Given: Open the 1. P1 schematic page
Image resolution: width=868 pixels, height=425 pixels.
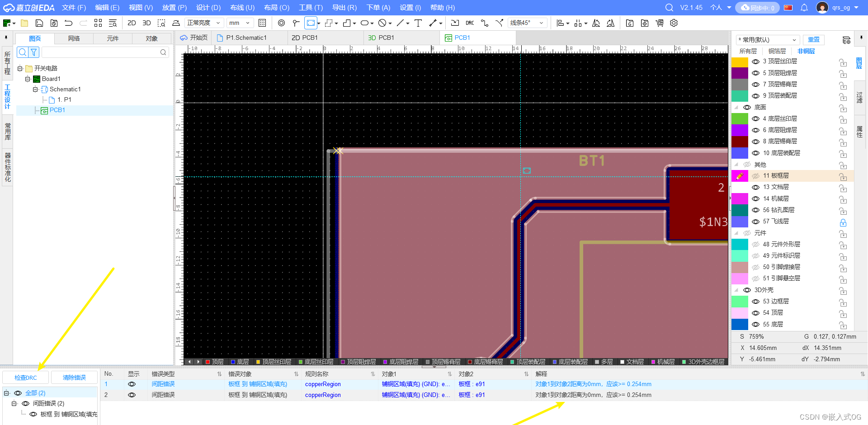Looking at the screenshot, I should pos(64,100).
